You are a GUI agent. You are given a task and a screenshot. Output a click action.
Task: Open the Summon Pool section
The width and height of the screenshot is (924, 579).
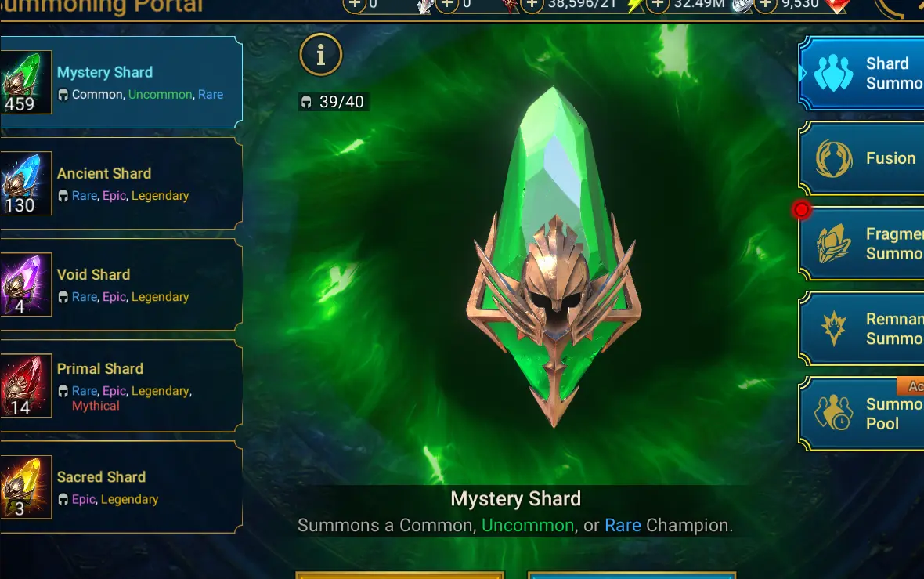click(861, 414)
